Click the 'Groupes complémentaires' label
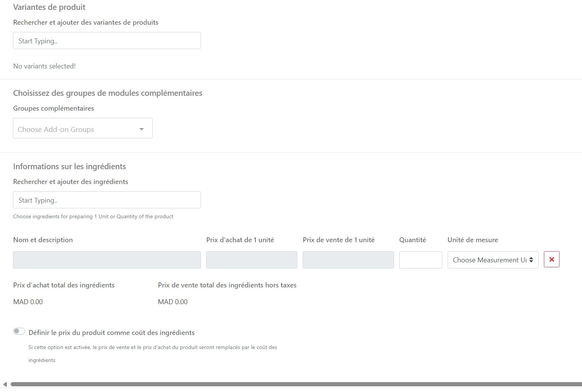 (53, 108)
